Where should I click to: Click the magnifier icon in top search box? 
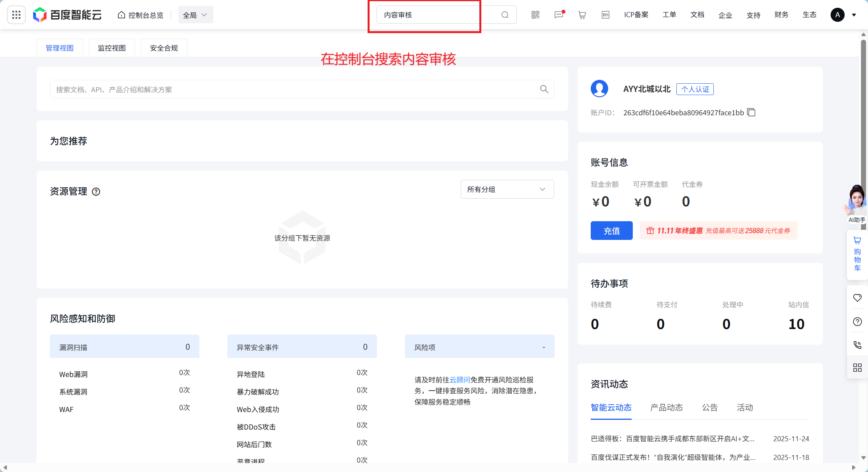505,15
